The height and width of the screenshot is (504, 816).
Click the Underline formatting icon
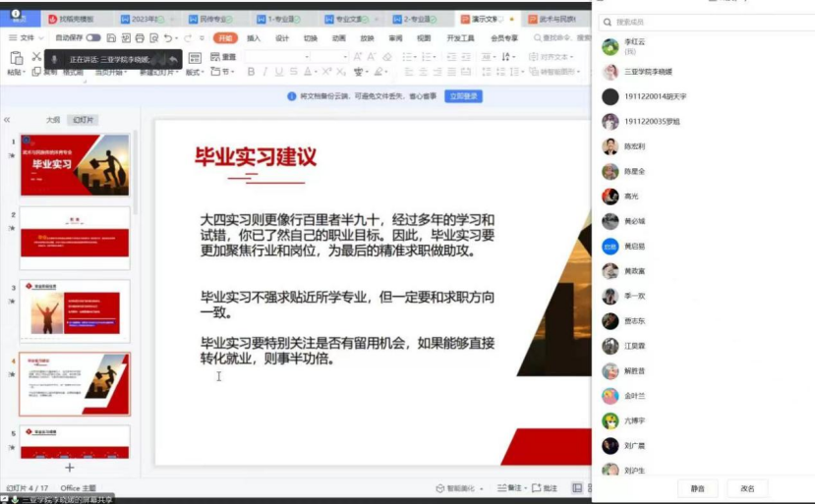280,72
